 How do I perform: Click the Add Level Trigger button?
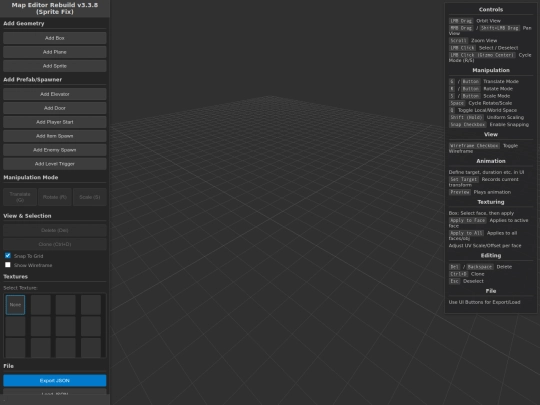(x=55, y=164)
